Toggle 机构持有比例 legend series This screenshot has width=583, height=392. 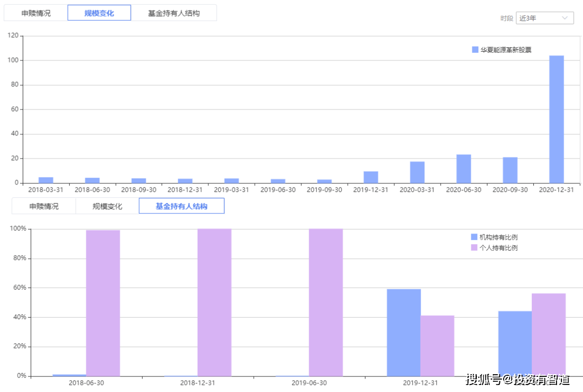click(494, 237)
